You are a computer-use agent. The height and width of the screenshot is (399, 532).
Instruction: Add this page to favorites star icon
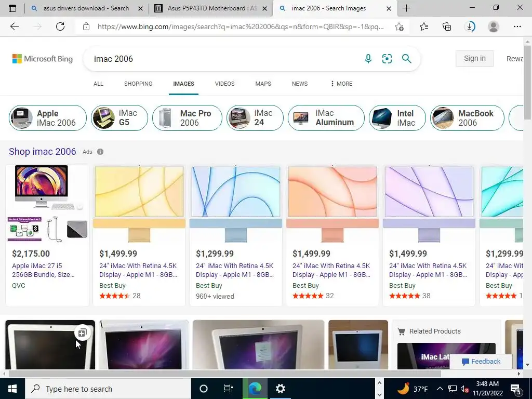pos(400,26)
